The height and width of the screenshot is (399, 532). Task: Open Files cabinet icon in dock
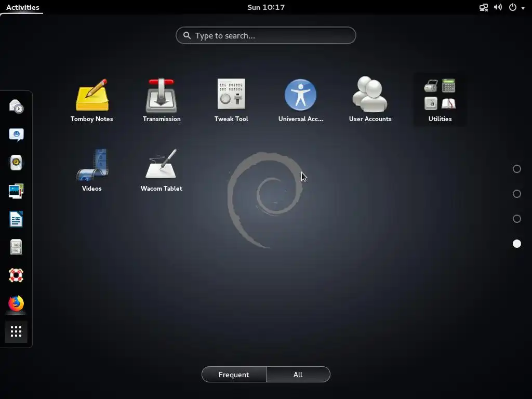[x=16, y=247]
